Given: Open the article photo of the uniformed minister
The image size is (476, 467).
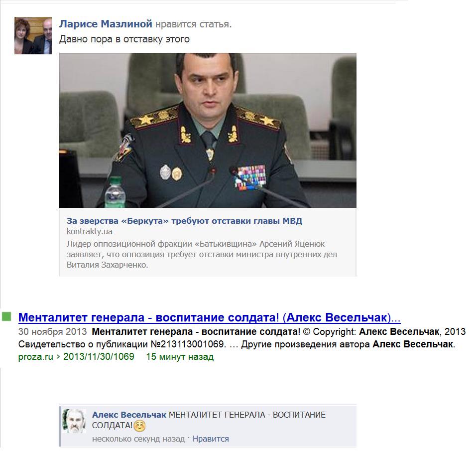Looking at the screenshot, I should click(208, 131).
